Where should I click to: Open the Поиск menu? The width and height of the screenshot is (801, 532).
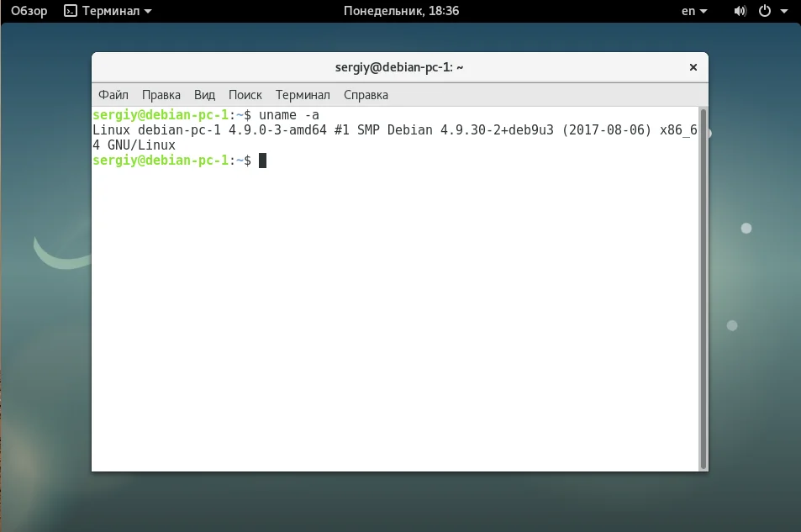tap(245, 95)
